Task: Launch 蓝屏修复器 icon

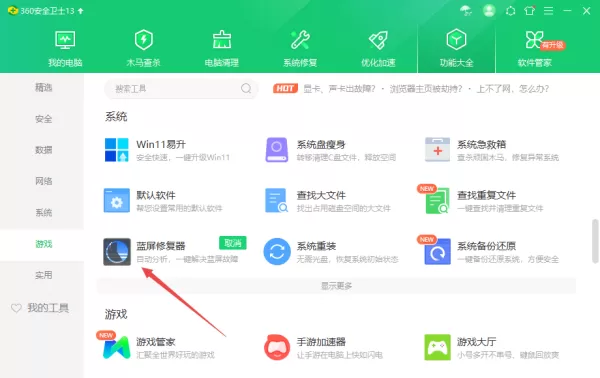Action: pyautogui.click(x=117, y=252)
